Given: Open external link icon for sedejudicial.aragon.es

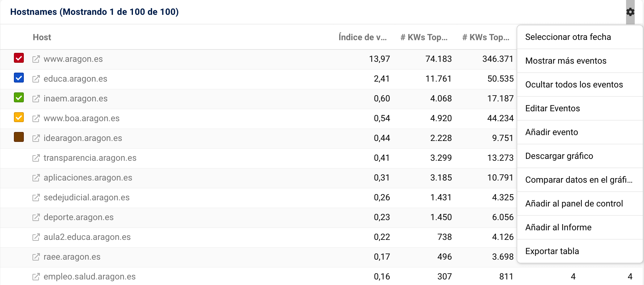Looking at the screenshot, I should coord(36,198).
